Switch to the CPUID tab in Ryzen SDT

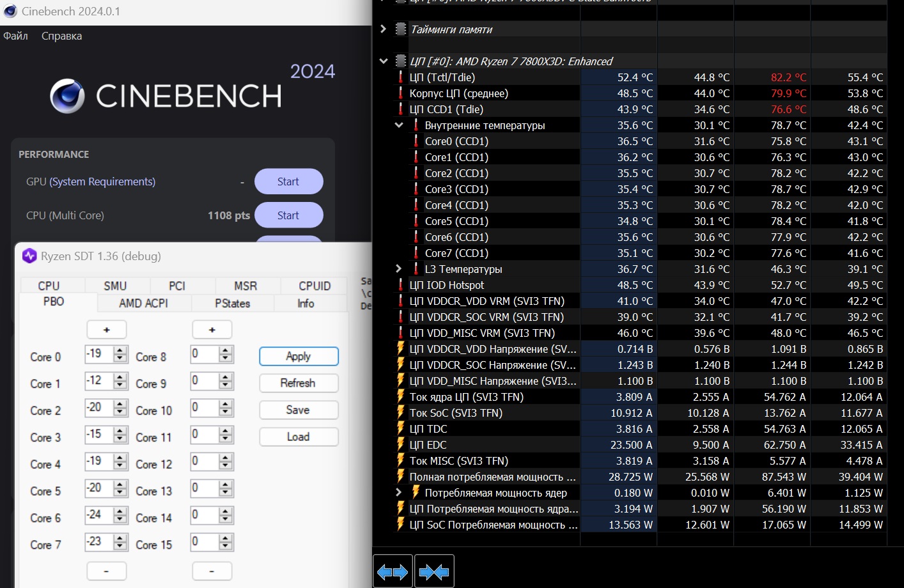[x=315, y=286]
